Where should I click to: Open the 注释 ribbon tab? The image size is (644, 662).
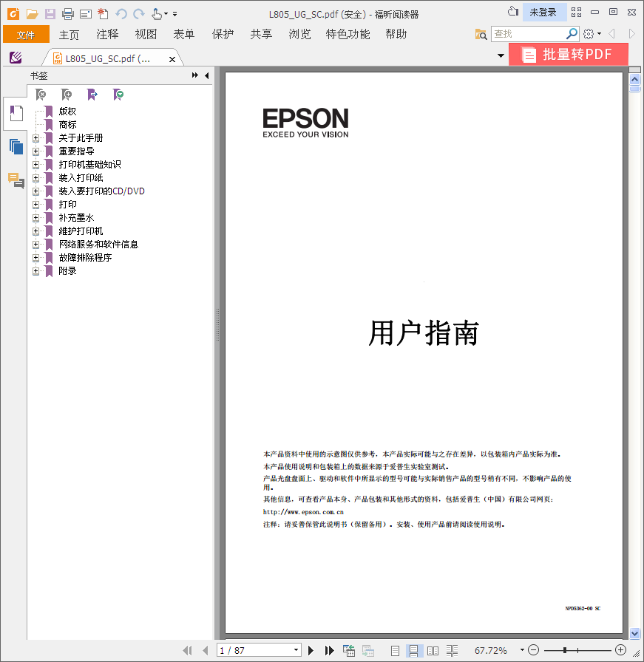tap(107, 34)
